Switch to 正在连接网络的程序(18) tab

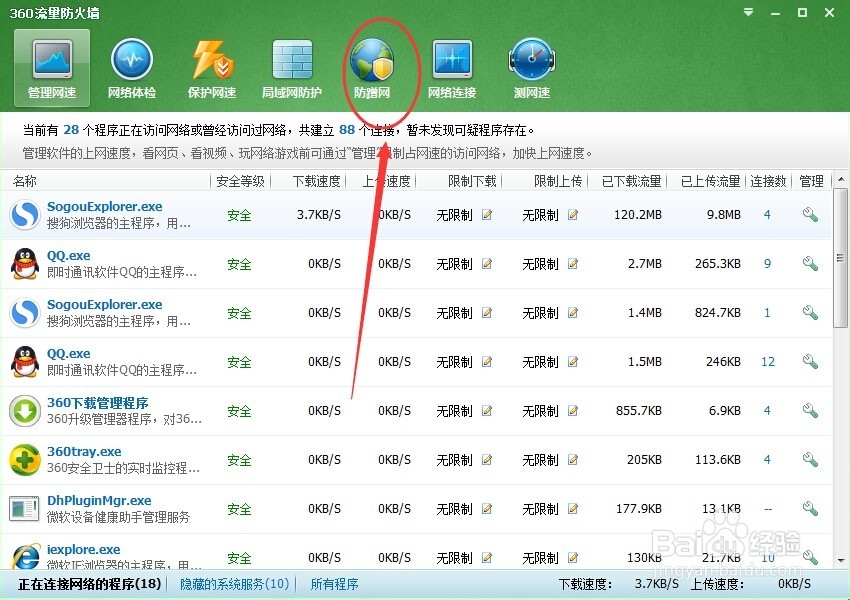[89, 584]
